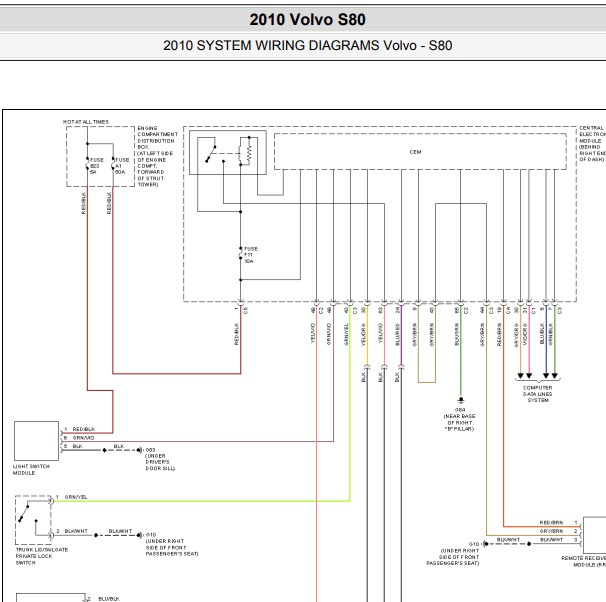
Task: Click '2010 SYSTEM WIRING DIAGRAMS Volvo - S80' subtitle
Action: click(x=307, y=46)
